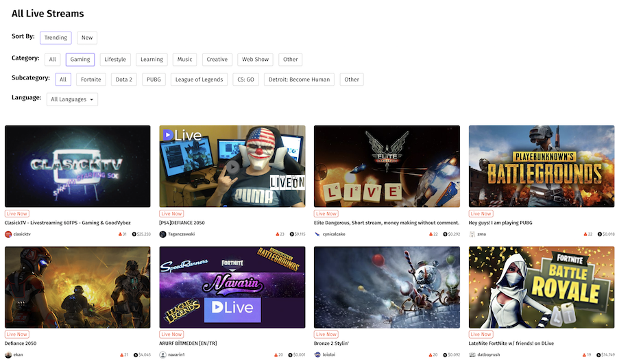Image resolution: width=617 pixels, height=364 pixels.
Task: Sort streams by New
Action: (x=87, y=38)
